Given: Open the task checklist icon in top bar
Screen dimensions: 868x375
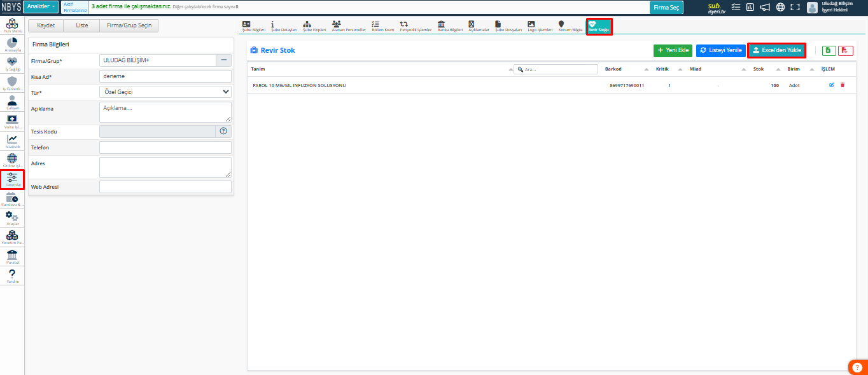Looking at the screenshot, I should click(x=736, y=7).
